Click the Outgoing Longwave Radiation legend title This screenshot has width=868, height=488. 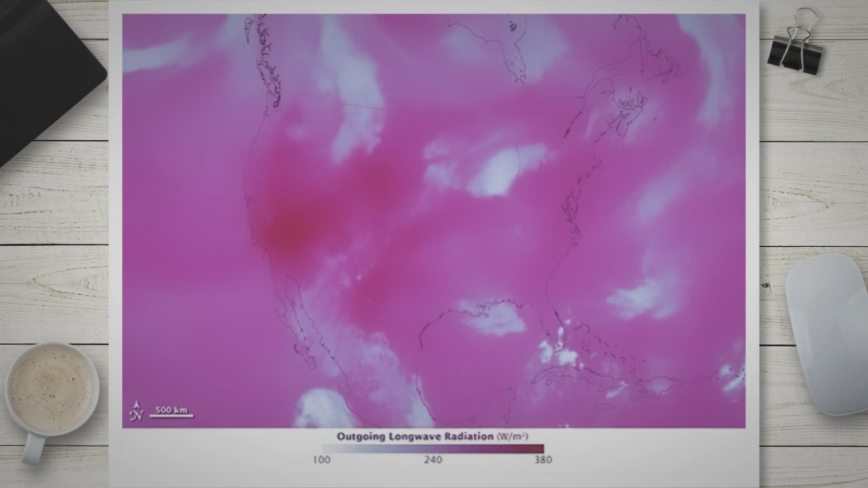(x=415, y=436)
